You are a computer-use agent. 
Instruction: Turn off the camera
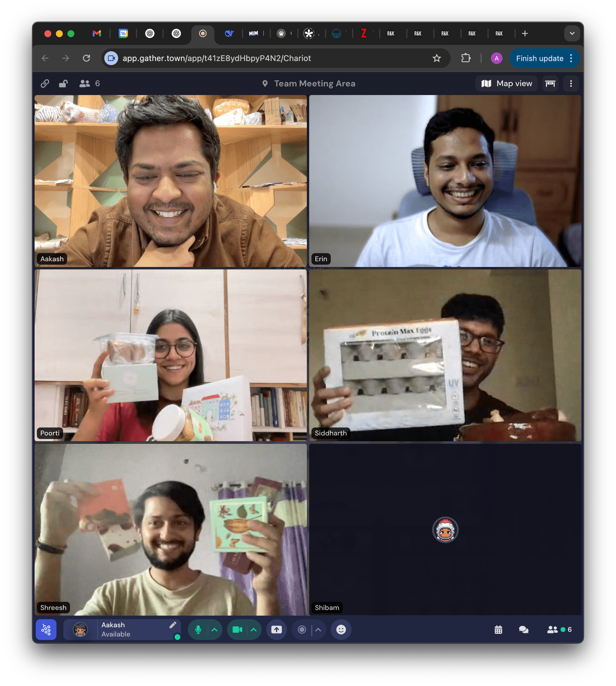point(237,630)
